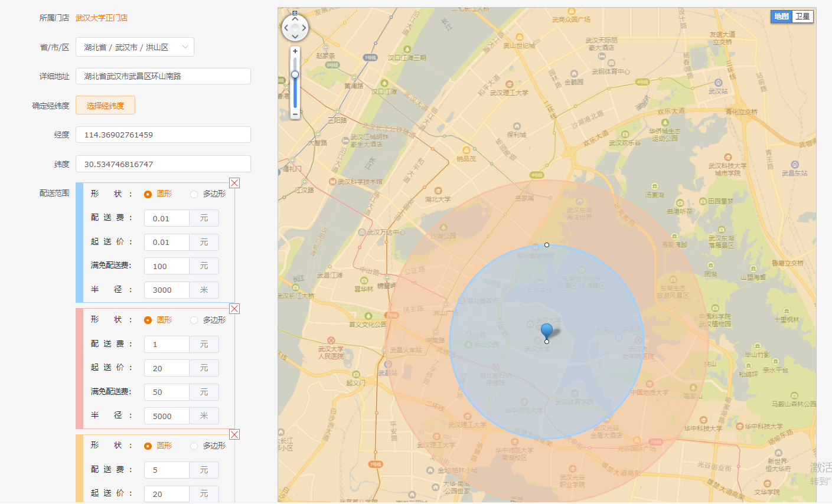Click the map zoom level slider handle
The image size is (832, 504).
(295, 74)
